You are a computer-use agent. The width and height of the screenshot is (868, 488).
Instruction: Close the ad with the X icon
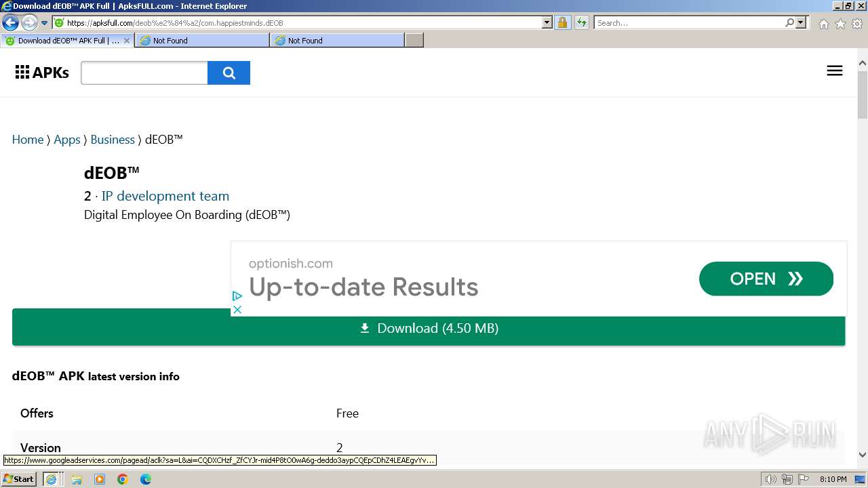237,310
